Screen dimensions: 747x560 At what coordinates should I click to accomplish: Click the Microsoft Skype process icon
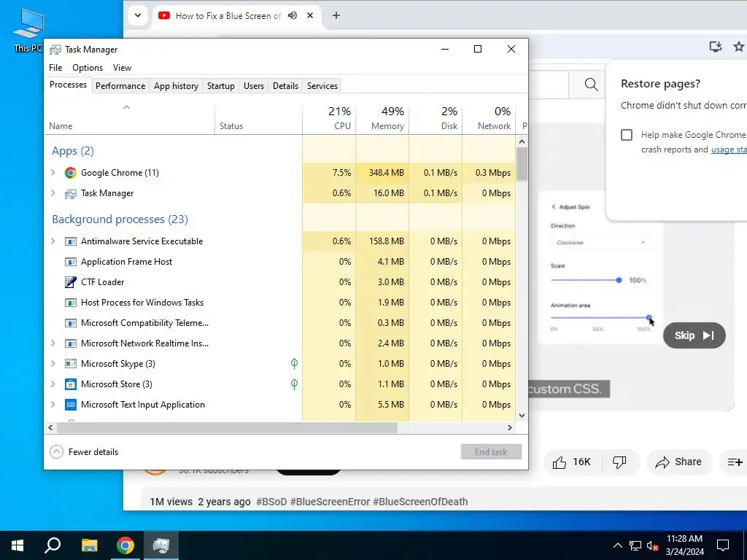click(71, 364)
